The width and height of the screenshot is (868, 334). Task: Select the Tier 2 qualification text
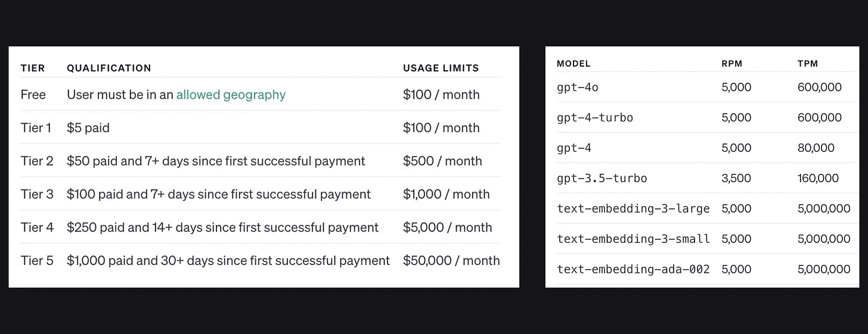[x=216, y=161]
